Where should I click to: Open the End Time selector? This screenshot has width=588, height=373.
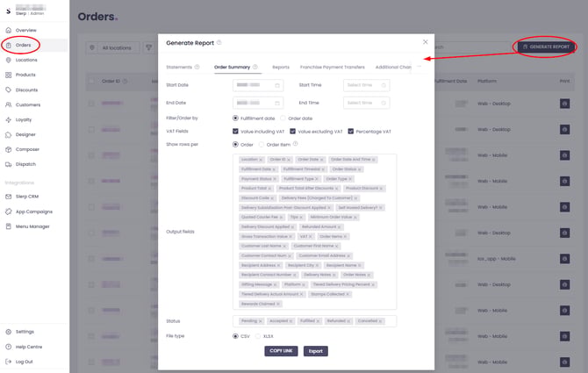366,103
